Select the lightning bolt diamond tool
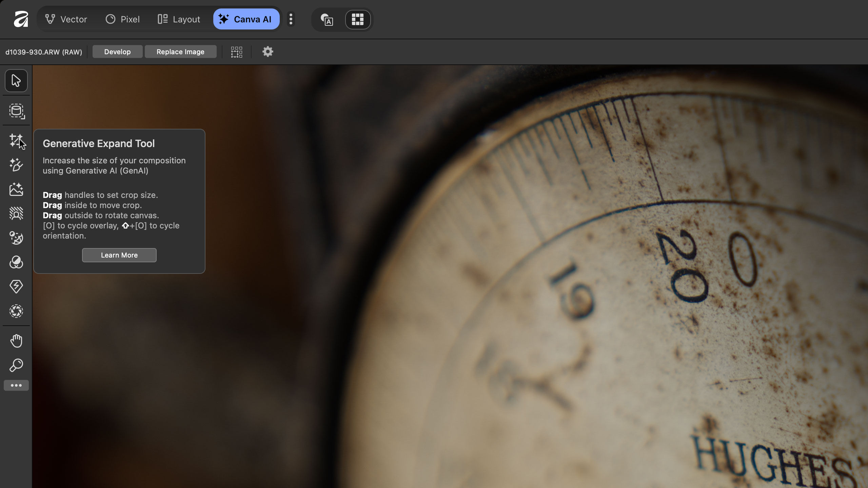The width and height of the screenshot is (868, 488). coord(16,287)
